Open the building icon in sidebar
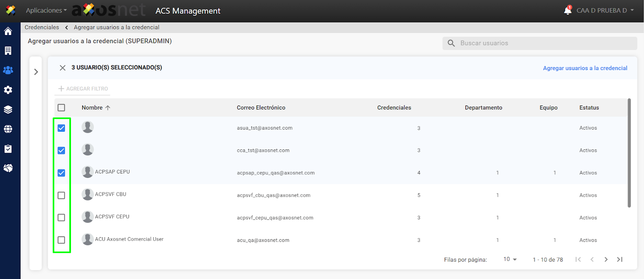Image resolution: width=644 pixels, height=279 pixels. pos(8,51)
